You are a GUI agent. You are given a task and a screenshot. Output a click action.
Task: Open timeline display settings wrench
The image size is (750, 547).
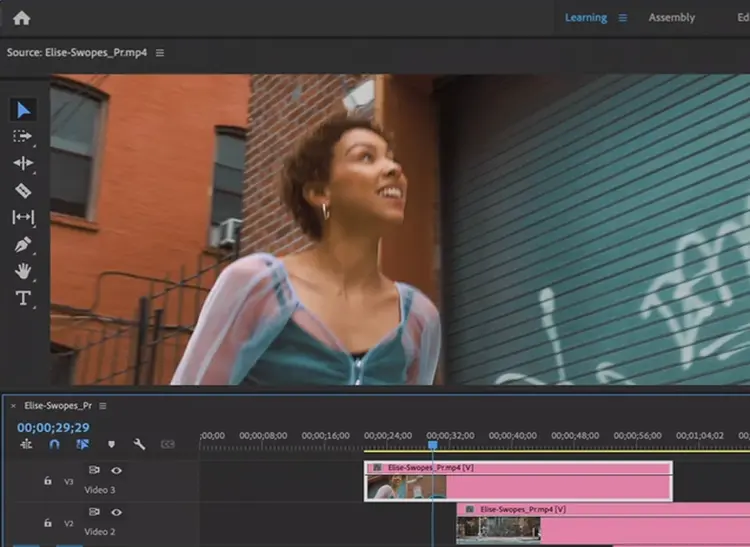pyautogui.click(x=140, y=444)
